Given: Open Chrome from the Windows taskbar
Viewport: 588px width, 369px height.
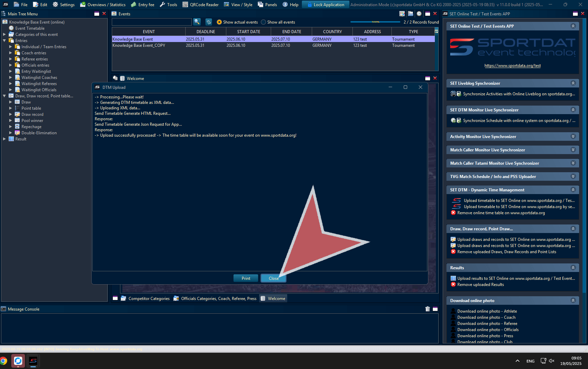Looking at the screenshot, I should (x=4, y=361).
